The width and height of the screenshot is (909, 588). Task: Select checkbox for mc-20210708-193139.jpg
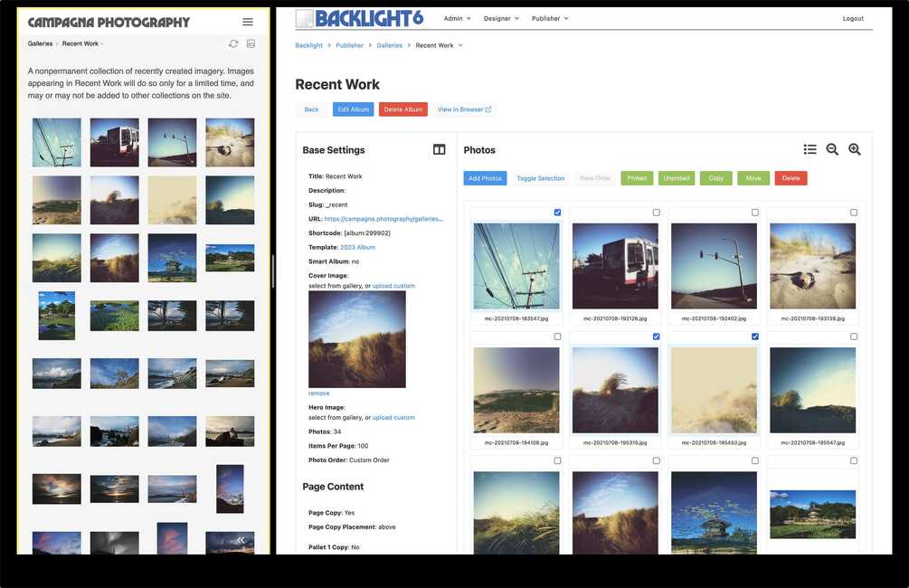(x=853, y=213)
